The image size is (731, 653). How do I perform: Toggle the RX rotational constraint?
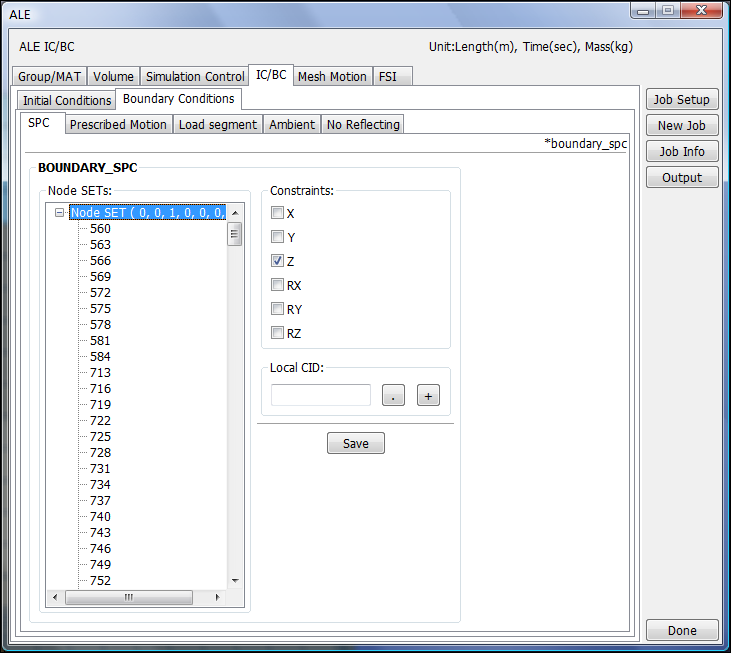(278, 285)
